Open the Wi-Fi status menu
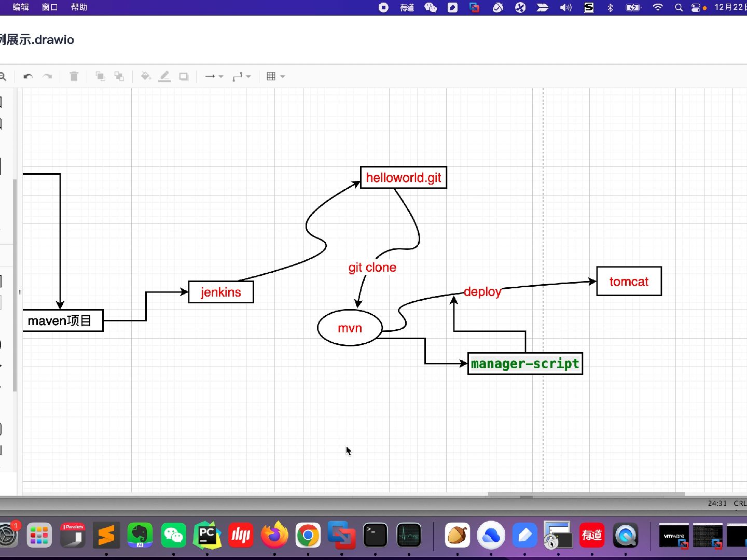 [658, 7]
